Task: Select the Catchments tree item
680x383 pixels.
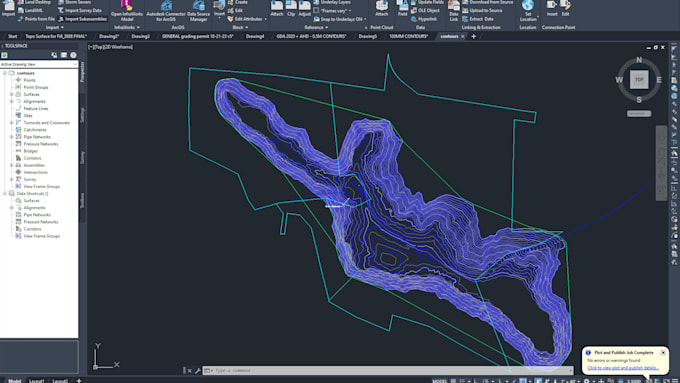Action: [35, 130]
